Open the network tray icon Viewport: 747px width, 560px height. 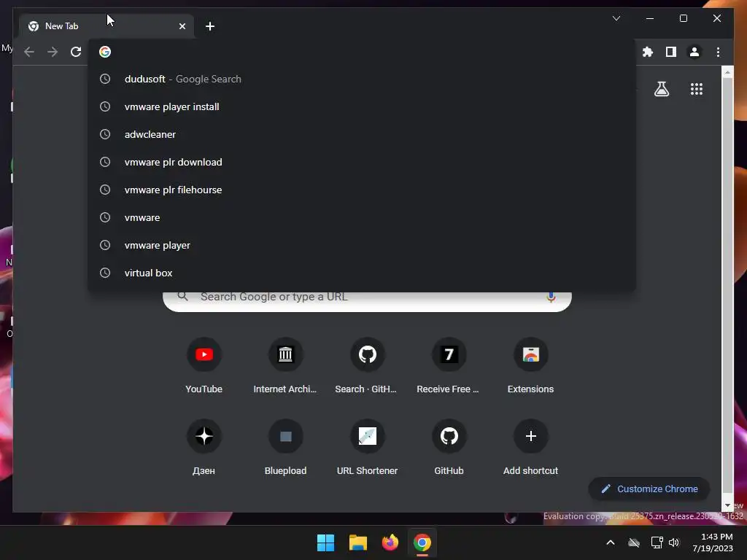click(657, 542)
